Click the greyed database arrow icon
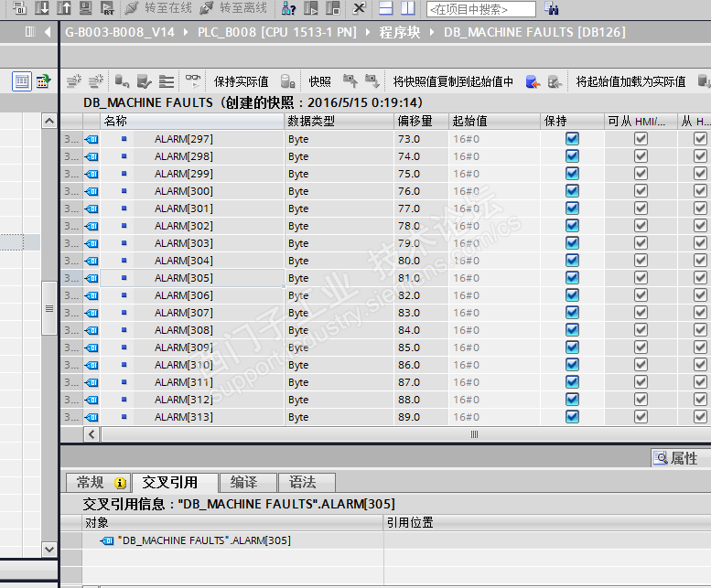Viewport: 711px width, 588px height. pos(555,81)
